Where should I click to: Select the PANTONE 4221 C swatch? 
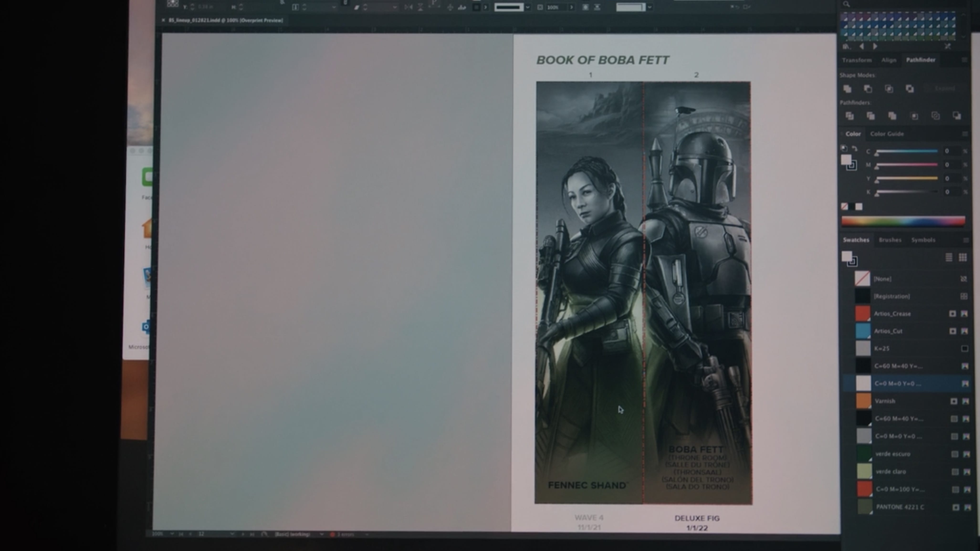click(865, 507)
